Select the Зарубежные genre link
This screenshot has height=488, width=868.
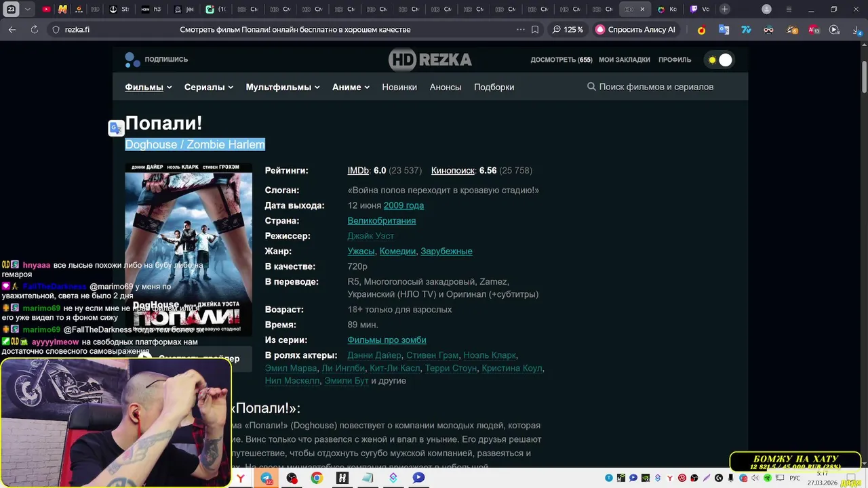coord(446,251)
